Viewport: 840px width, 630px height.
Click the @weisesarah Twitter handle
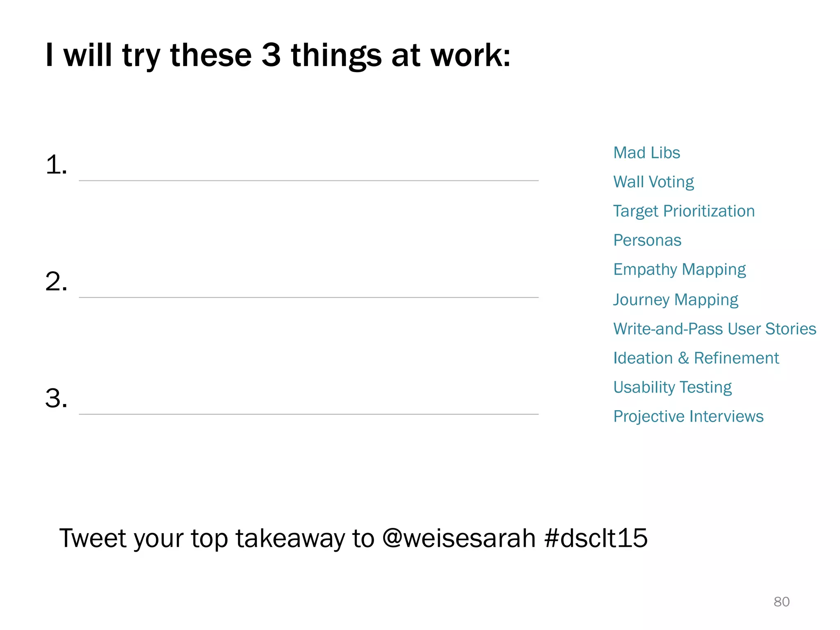tap(459, 538)
